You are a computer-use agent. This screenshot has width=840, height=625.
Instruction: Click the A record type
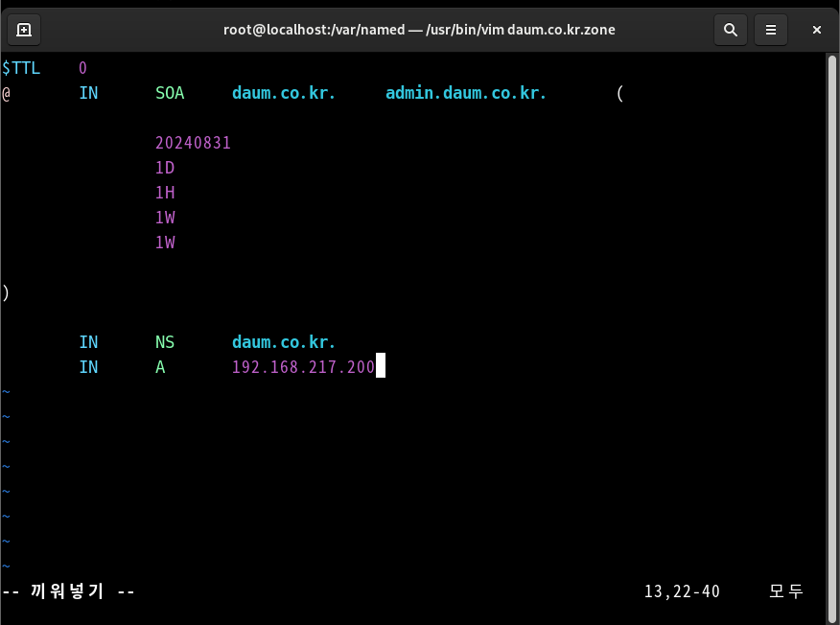point(160,367)
